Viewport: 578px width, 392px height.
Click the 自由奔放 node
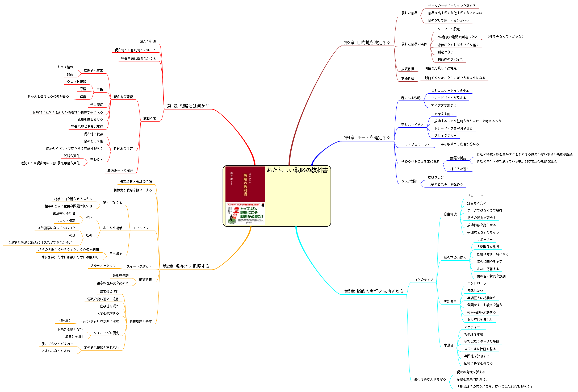tap(450, 214)
